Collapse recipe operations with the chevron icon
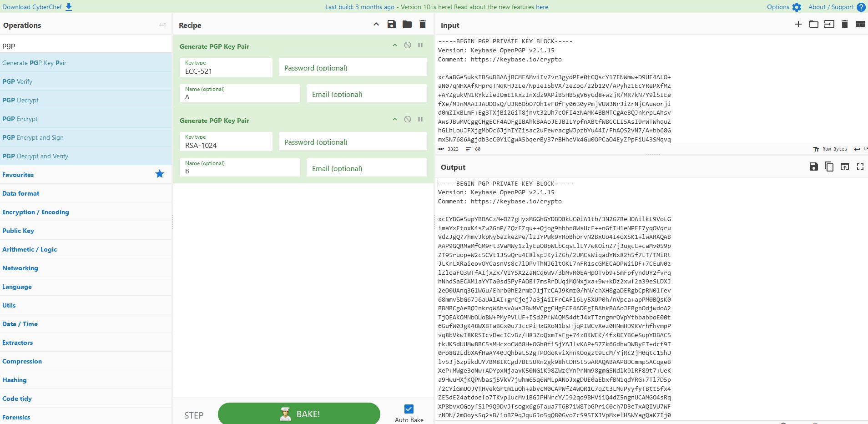The image size is (868, 424). point(376,25)
